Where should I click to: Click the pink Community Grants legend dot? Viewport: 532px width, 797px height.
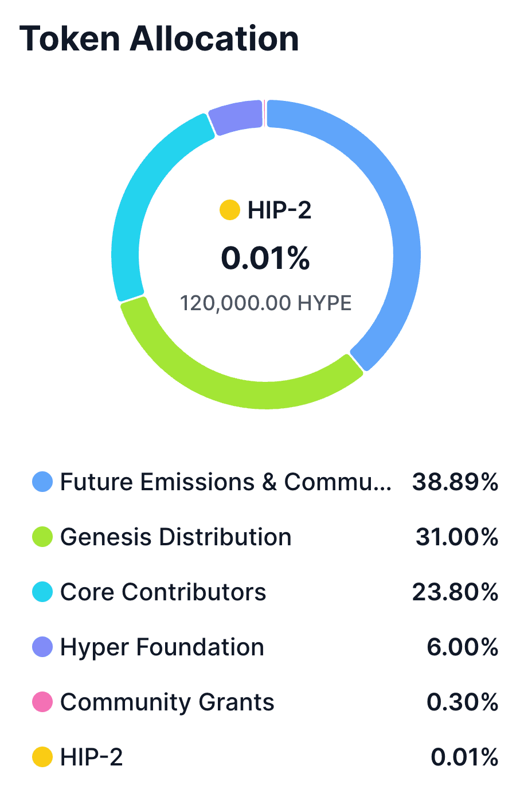(42, 702)
